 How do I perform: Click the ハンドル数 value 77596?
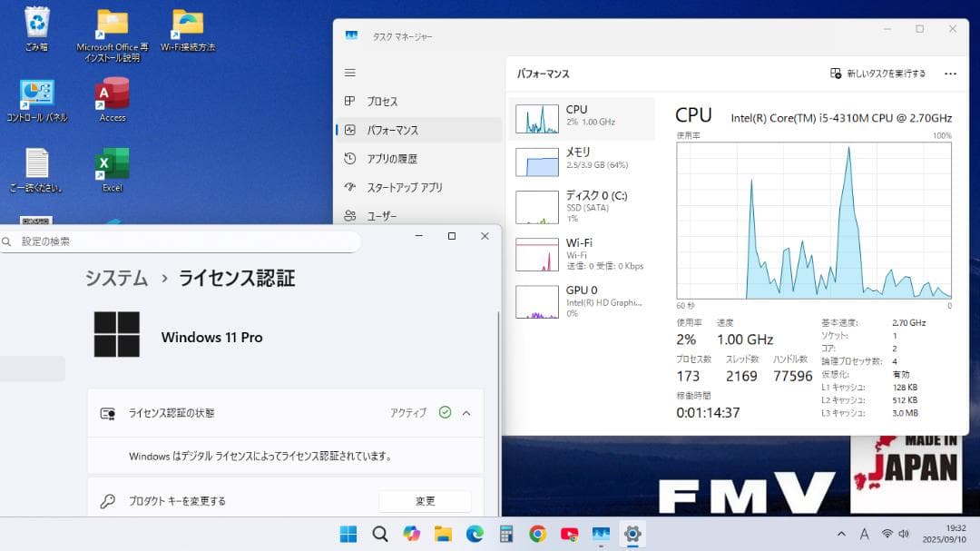792,376
